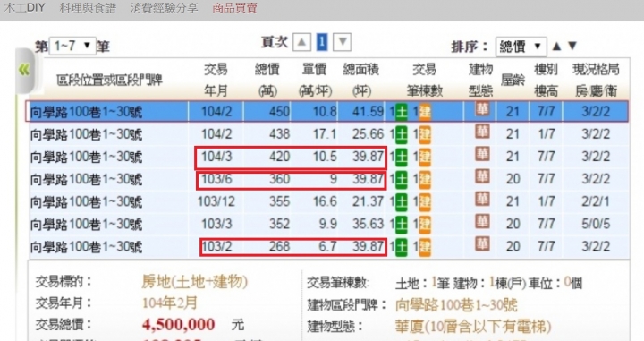Click the 華 building type icon in the 450 row
The height and width of the screenshot is (341, 644).
tap(482, 109)
